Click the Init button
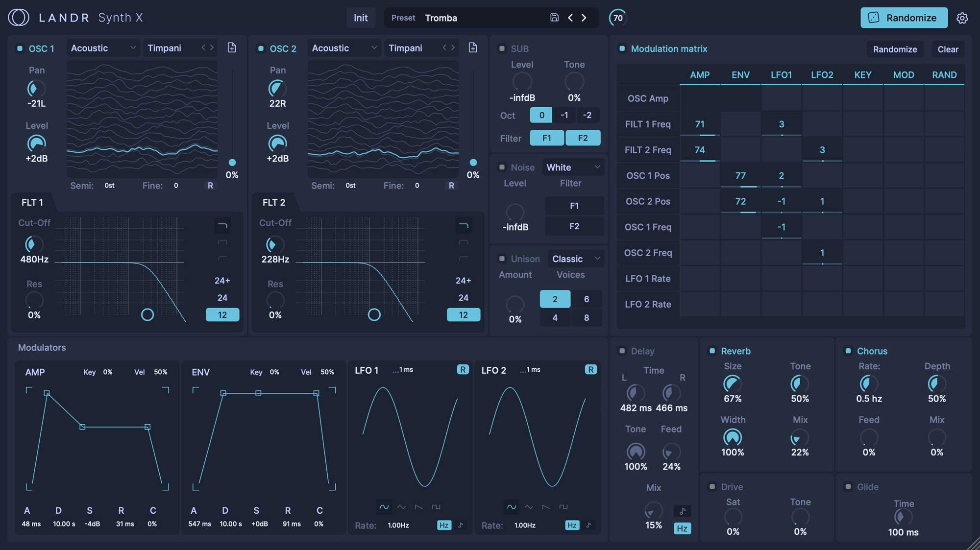The height and width of the screenshot is (550, 980). [x=361, y=18]
